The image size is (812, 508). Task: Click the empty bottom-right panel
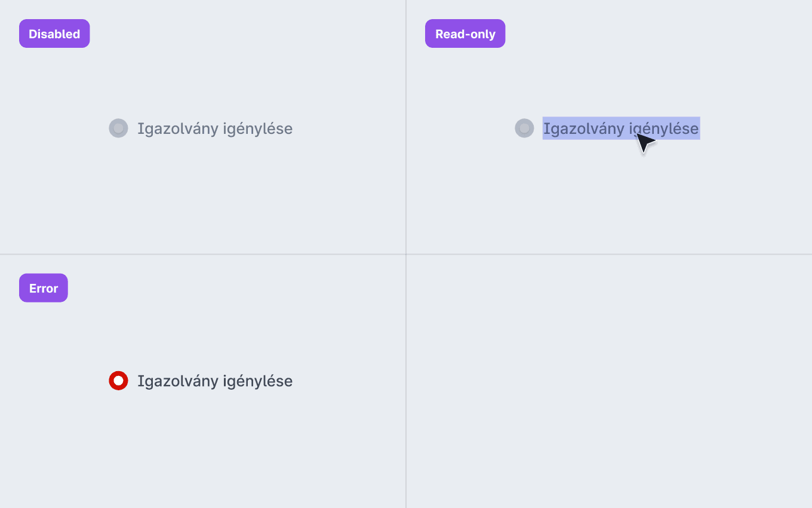pyautogui.click(x=609, y=381)
